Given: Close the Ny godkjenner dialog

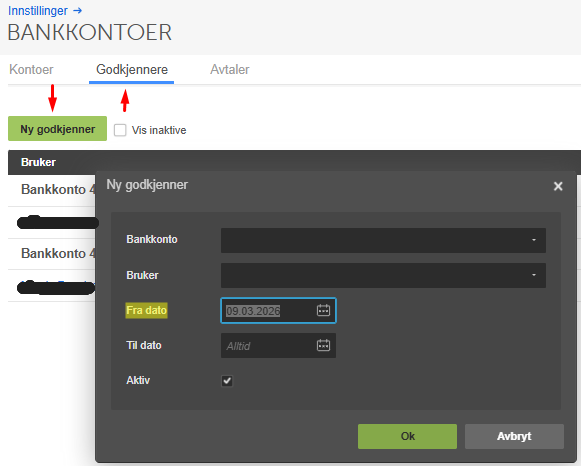Looking at the screenshot, I should point(558,186).
